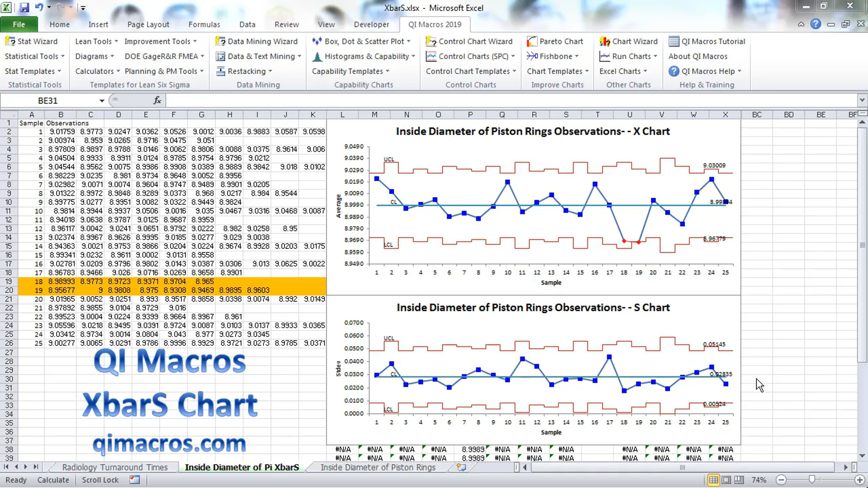Click the Calculate status bar indicator
Image resolution: width=868 pixels, height=488 pixels.
tap(53, 480)
